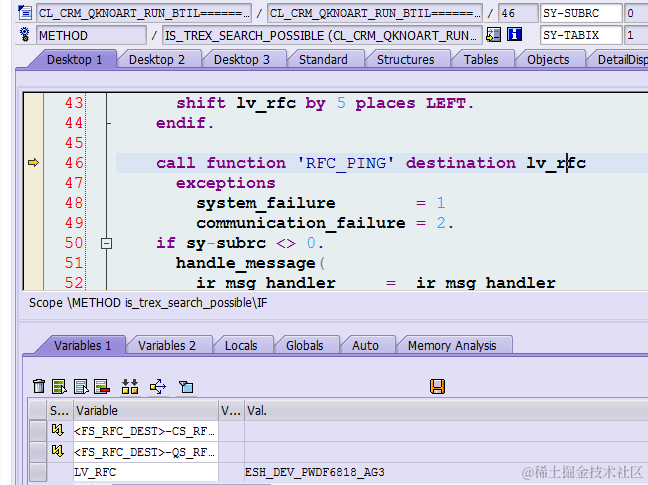Click the Scope \METHOD is_trex_search_possible\IF text

coord(148,303)
